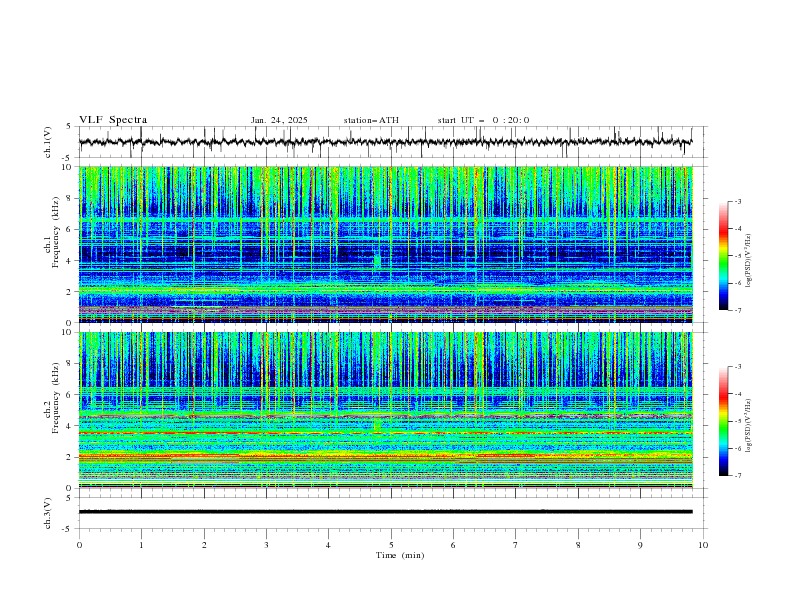This screenshot has width=792, height=612.
Task: Click the "9" tick on the time axis
Action: click(640, 545)
